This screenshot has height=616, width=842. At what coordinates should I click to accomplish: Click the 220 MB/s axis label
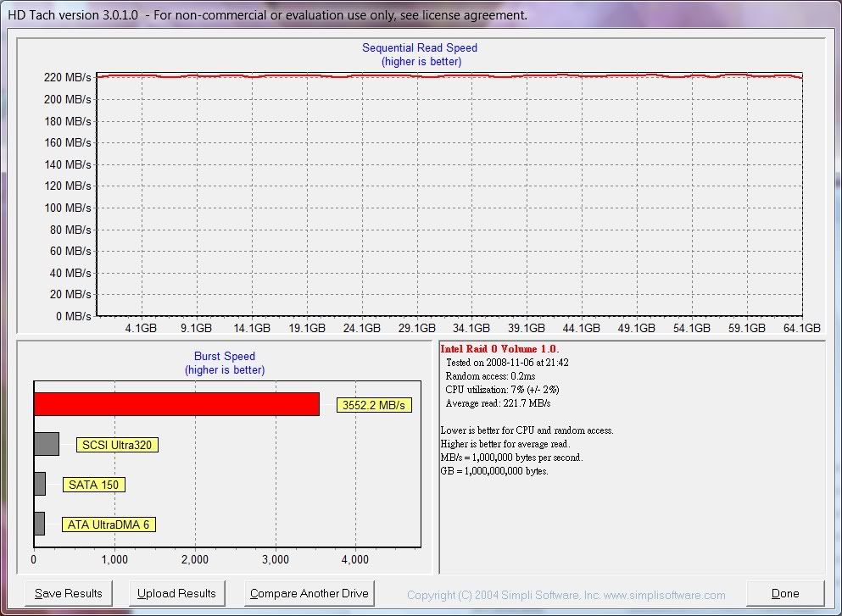(68, 77)
